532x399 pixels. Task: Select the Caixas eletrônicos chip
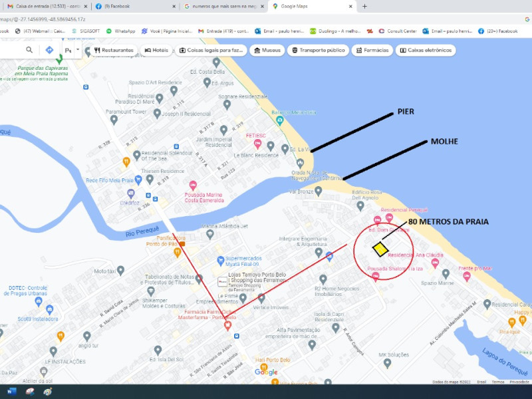pyautogui.click(x=426, y=51)
